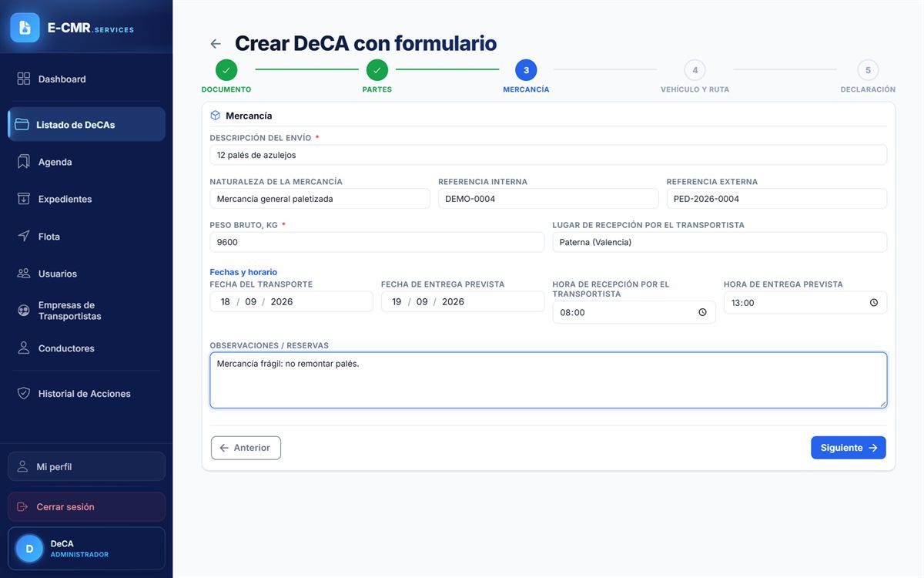Open Conductores from the sidebar
The height and width of the screenshot is (578, 924).
pos(86,348)
